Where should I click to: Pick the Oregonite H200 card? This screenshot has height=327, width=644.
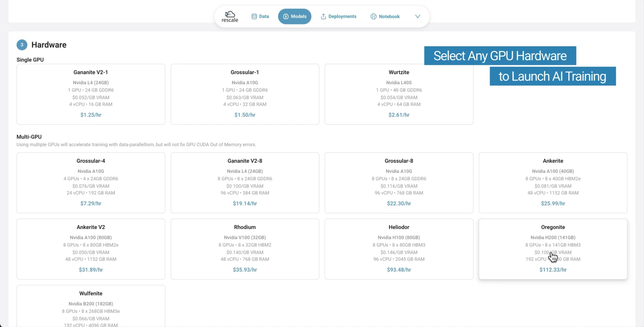[x=553, y=249]
